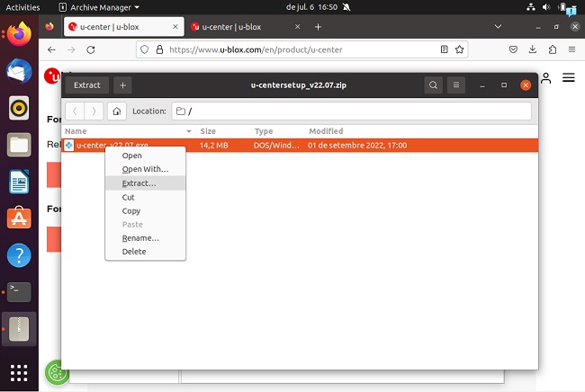
Task: Launch Terminal from the dock
Action: point(19,291)
